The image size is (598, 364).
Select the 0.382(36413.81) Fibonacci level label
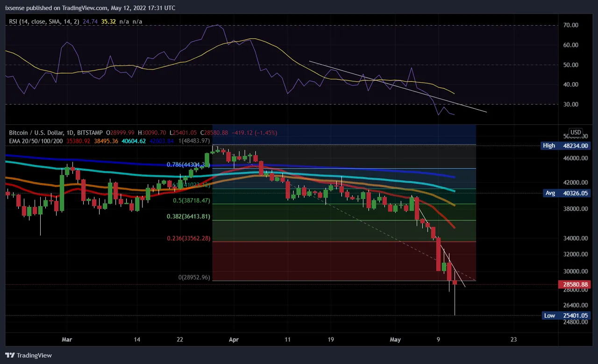pos(189,217)
